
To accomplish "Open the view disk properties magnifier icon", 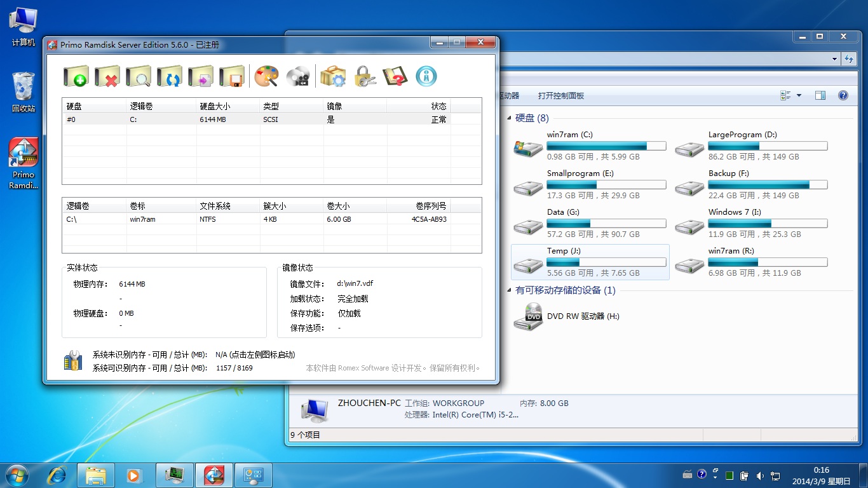I will click(139, 76).
